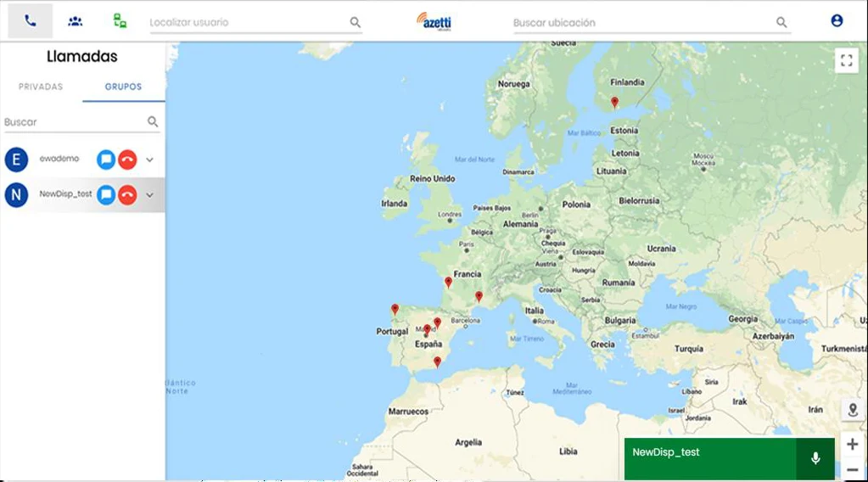The image size is (868, 482).
Task: Click the NewDisp_test N avatar
Action: 16,195
